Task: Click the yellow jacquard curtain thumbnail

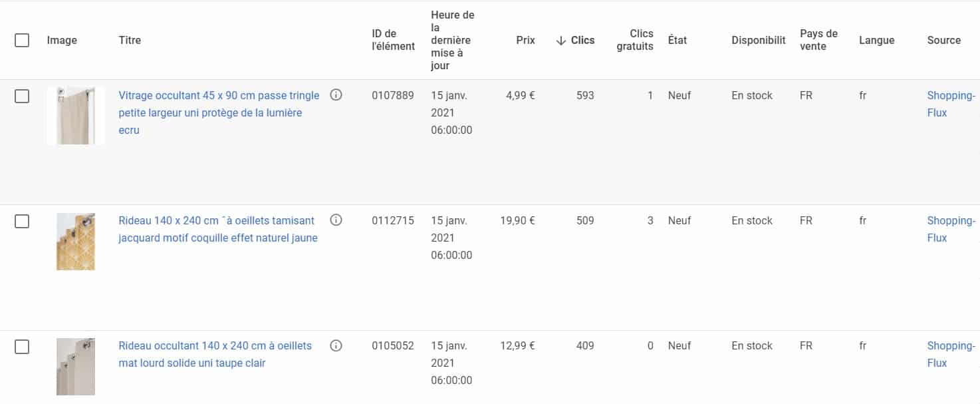Action: pos(75,241)
